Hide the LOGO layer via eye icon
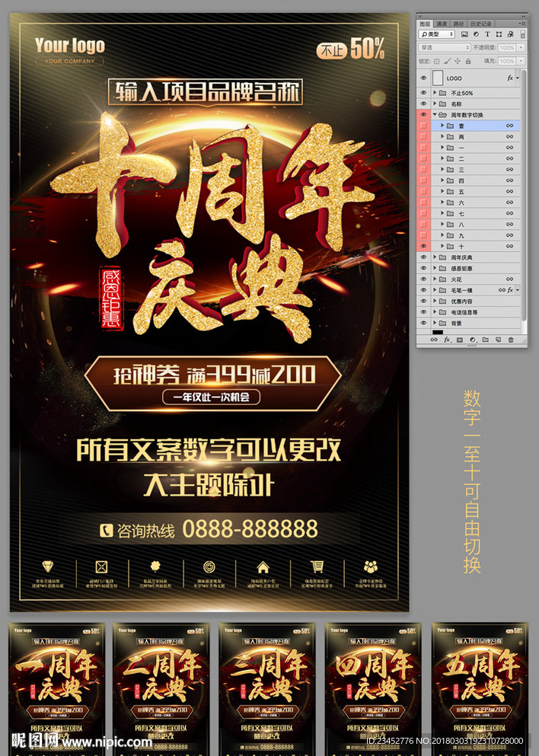This screenshot has height=756, width=539. pyautogui.click(x=424, y=78)
